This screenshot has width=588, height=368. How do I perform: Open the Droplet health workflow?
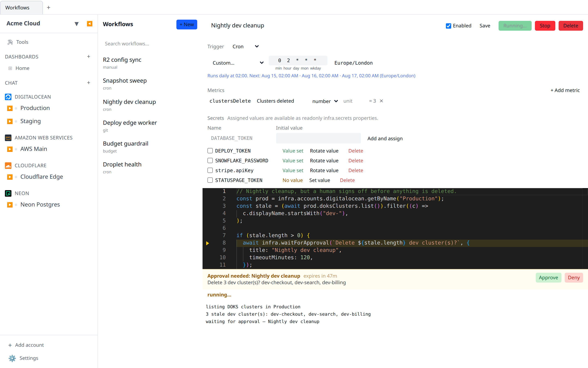150,168
